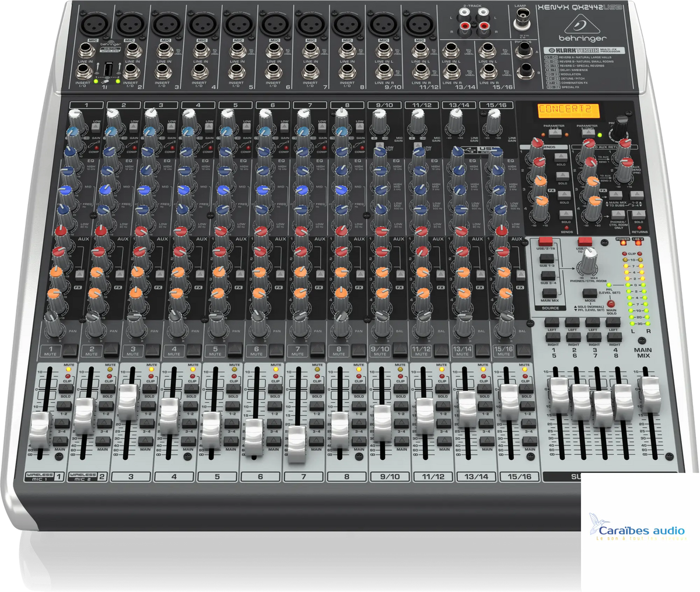Click the MAIN SOLO red indicator LED
700x592 pixels.
(611, 304)
